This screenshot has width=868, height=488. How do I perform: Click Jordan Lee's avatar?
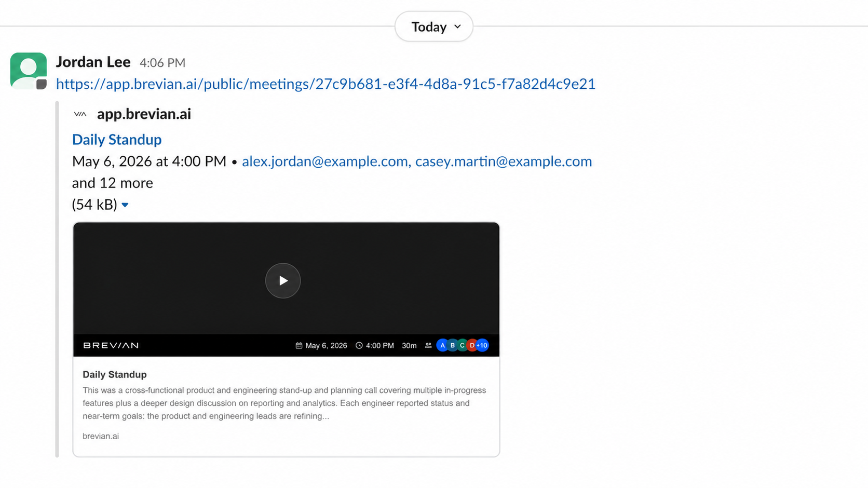pyautogui.click(x=29, y=71)
